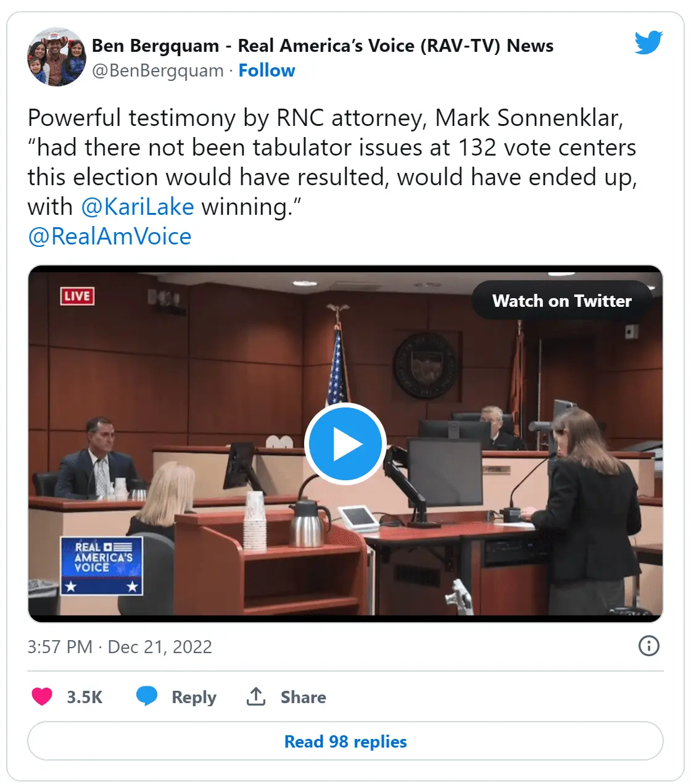The image size is (691, 784).
Task: Click the Share text label
Action: (303, 697)
